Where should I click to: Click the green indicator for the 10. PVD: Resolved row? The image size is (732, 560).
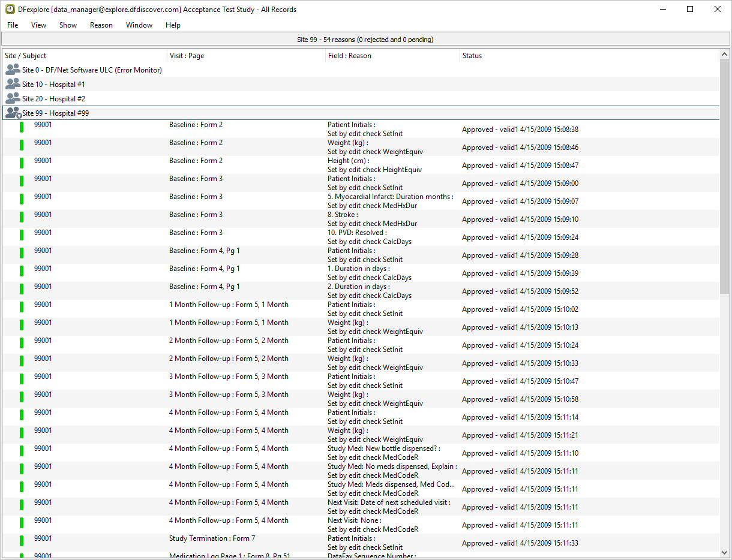pyautogui.click(x=22, y=234)
